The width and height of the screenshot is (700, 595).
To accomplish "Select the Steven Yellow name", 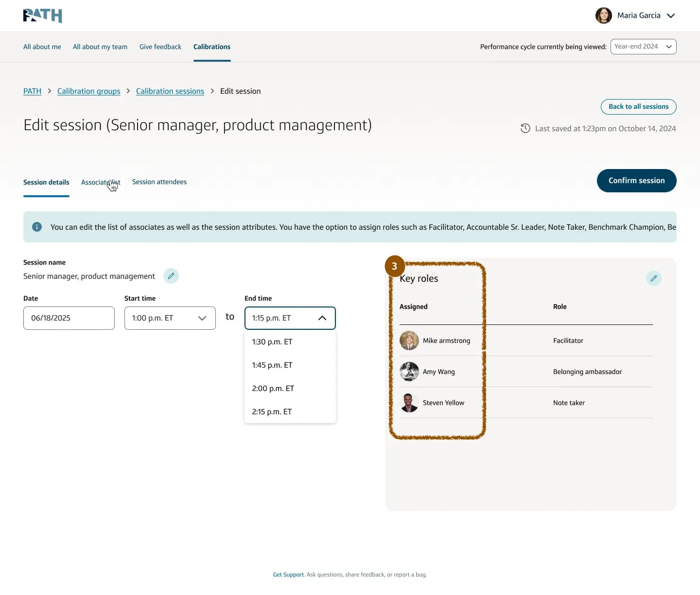I will (x=443, y=403).
